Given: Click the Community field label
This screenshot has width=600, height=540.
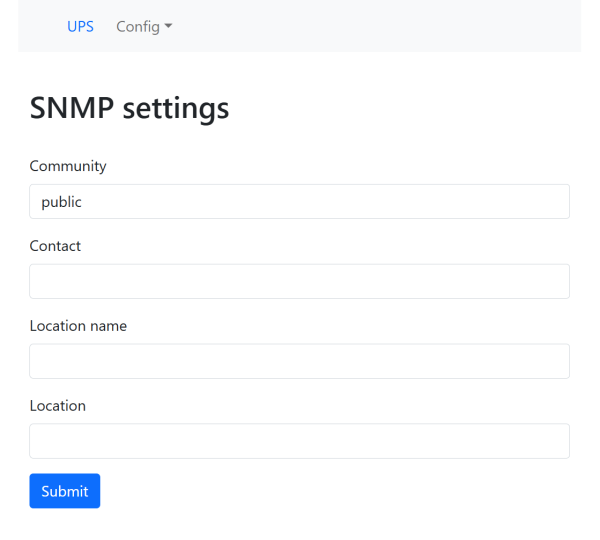Looking at the screenshot, I should click(x=68, y=166).
